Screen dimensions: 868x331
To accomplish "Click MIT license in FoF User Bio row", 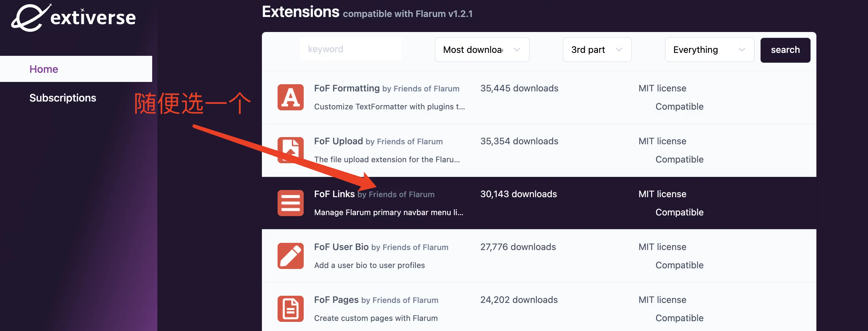I will 662,247.
